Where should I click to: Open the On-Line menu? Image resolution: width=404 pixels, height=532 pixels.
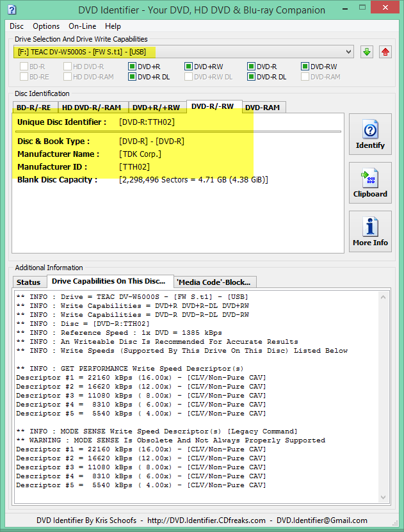(83, 26)
